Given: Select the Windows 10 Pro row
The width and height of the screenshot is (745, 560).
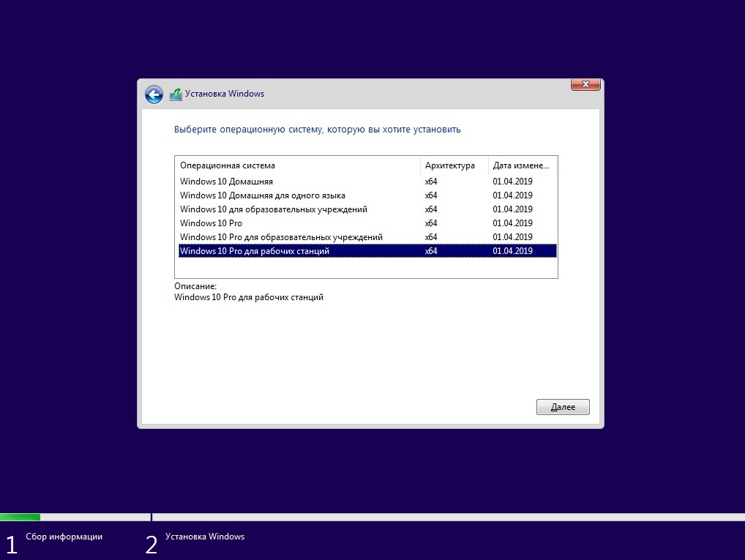Looking at the screenshot, I should click(x=211, y=223).
